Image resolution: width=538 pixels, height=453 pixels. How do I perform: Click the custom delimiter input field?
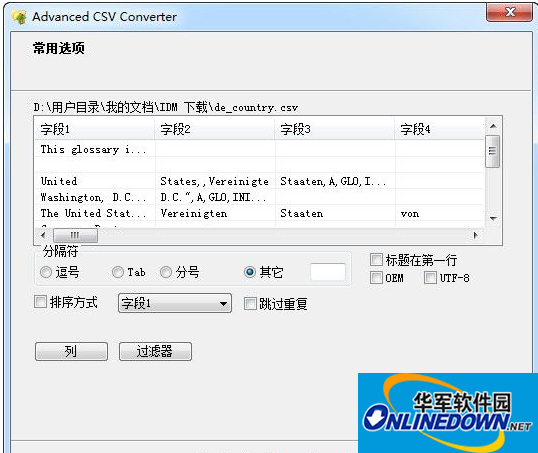328,272
